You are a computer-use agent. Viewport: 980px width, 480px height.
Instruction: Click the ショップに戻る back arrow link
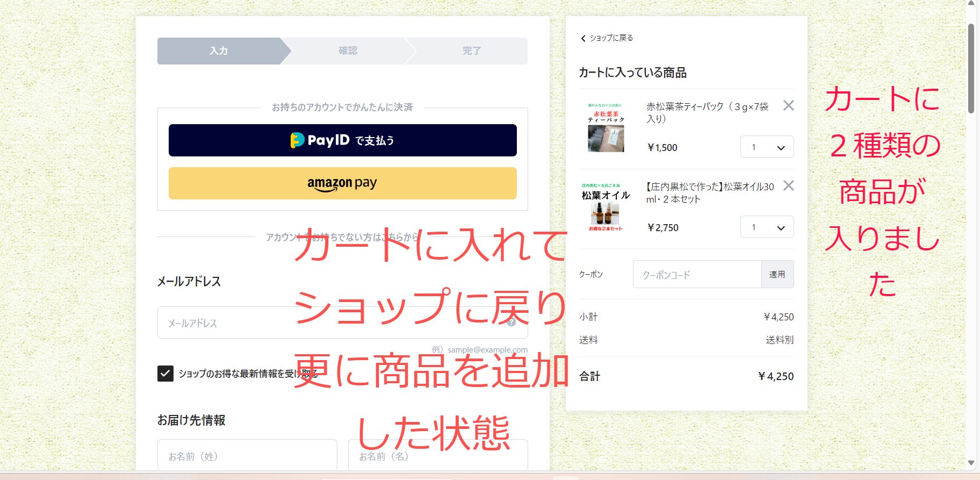coord(607,38)
